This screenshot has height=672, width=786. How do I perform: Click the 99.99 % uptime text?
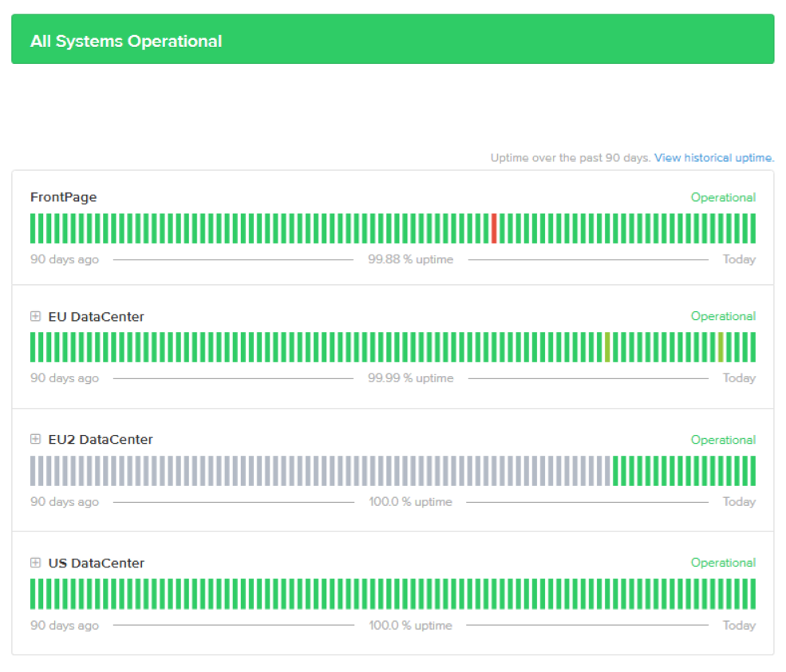[410, 378]
